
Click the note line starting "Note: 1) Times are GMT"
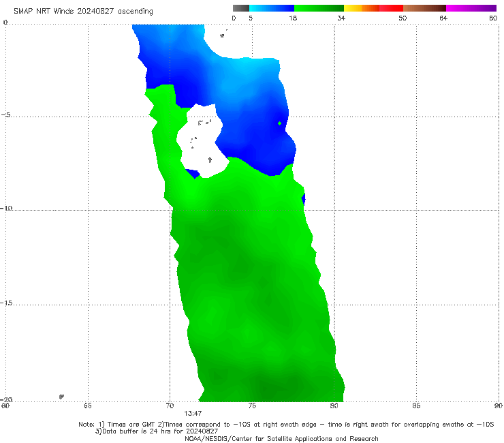tap(286, 425)
